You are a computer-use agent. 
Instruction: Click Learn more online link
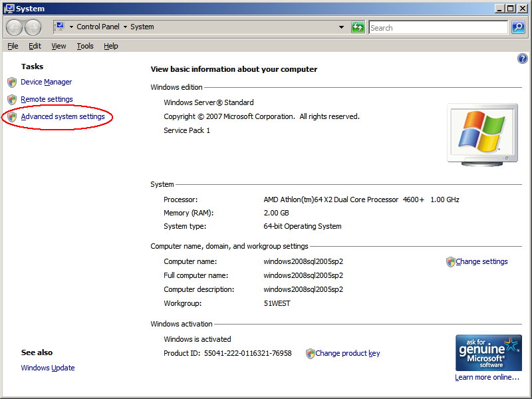coord(487,377)
